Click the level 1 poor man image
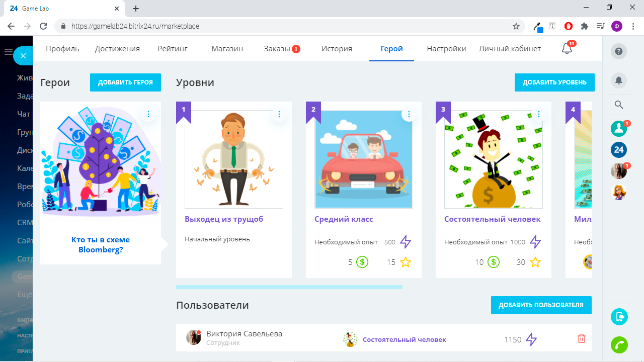 click(234, 159)
